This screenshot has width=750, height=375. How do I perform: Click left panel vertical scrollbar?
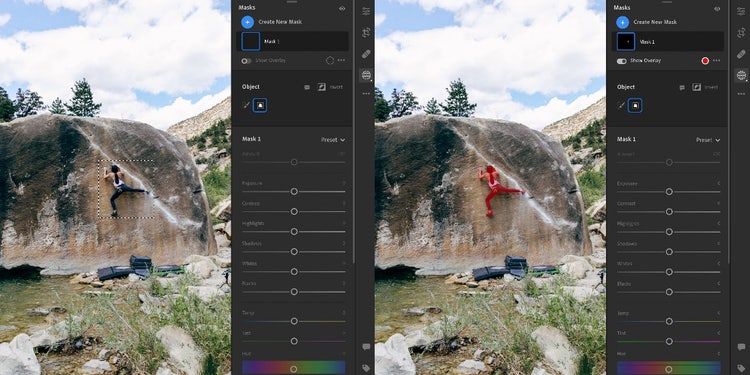[353, 132]
